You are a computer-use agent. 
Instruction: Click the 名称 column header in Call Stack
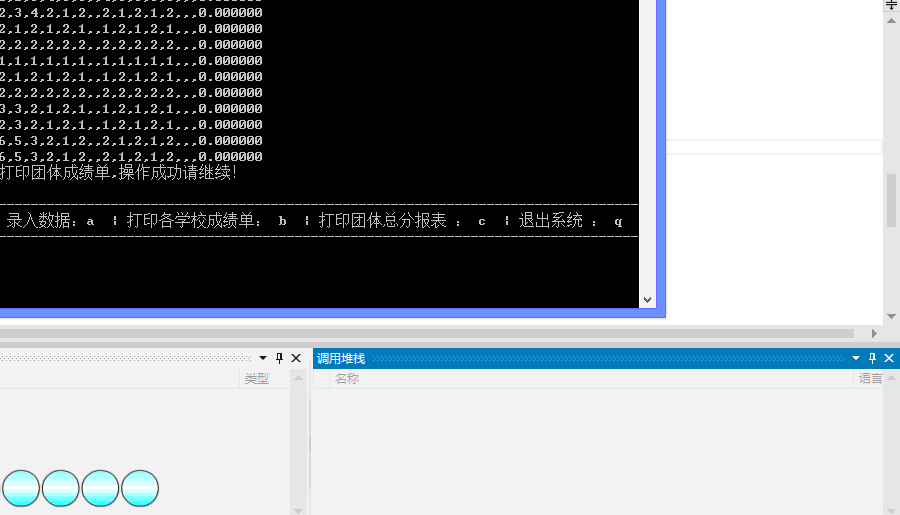(347, 379)
